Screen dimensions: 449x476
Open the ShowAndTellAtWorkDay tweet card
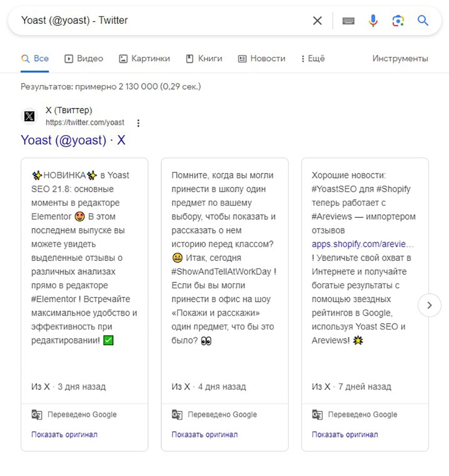click(x=224, y=304)
